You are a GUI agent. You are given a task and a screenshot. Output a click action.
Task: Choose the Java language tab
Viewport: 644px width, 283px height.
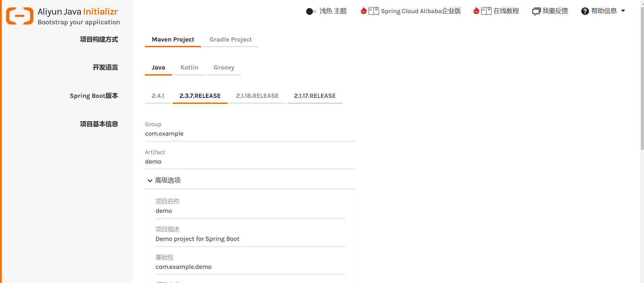click(158, 67)
